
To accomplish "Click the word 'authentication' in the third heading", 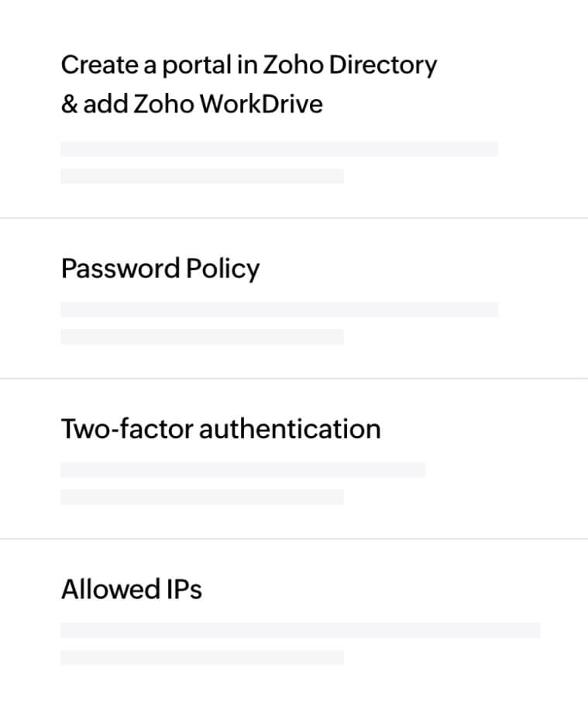I will [290, 428].
